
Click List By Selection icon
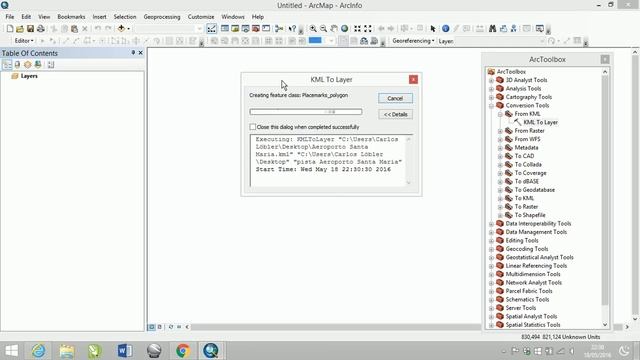click(38, 64)
